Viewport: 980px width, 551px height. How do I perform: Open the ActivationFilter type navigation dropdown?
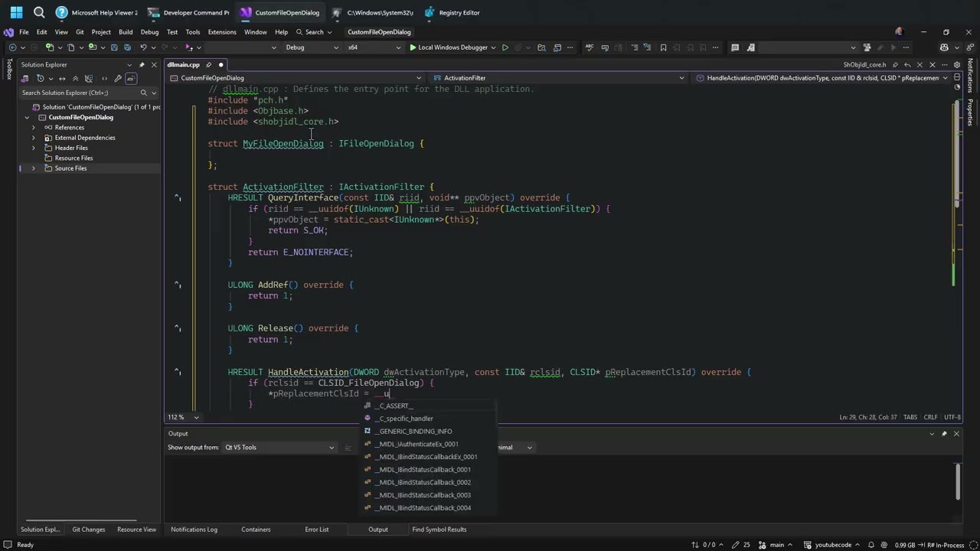point(559,78)
